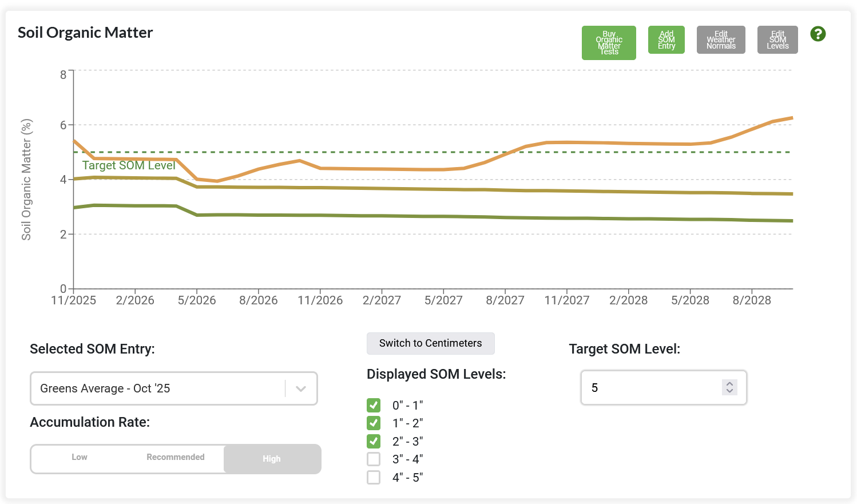The image size is (857, 504).
Task: Uncheck the 0" - 1" depth checkbox
Action: pos(374,405)
